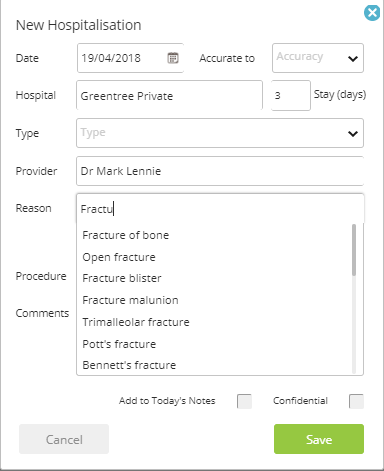This screenshot has width=384, height=471.
Task: Click the Stay (days) number field
Action: click(291, 95)
